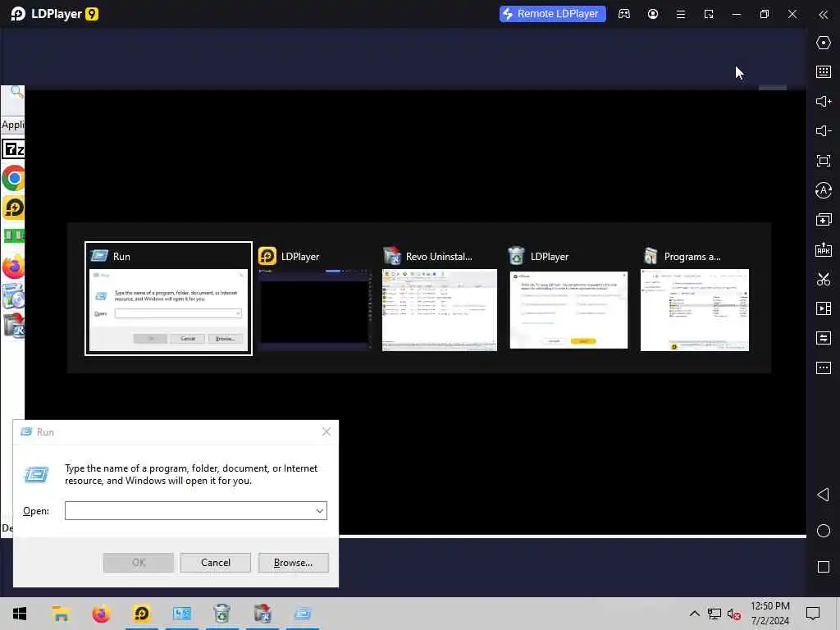Image resolution: width=840 pixels, height=630 pixels.
Task: Decrease volume with the speaker minus icon
Action: coord(824,130)
